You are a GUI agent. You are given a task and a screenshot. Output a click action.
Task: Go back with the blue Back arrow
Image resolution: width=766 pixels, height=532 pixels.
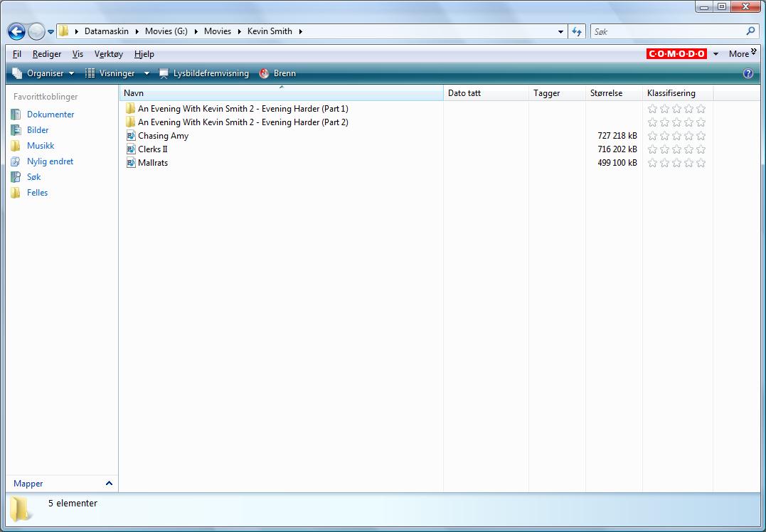tap(16, 32)
